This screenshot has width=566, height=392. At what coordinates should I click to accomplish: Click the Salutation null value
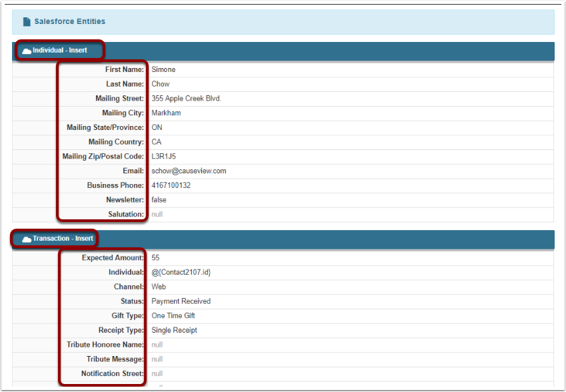point(157,214)
